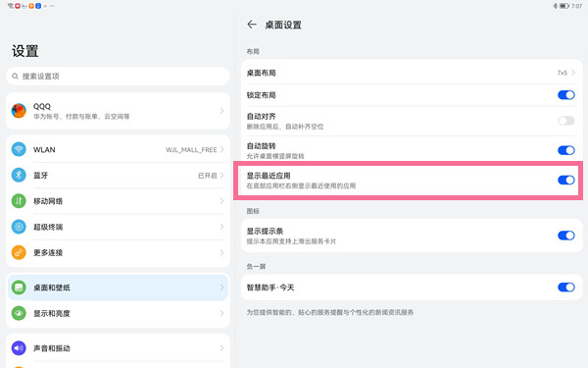
Task: Open the WLAN wifi icon entry
Action: (x=19, y=149)
